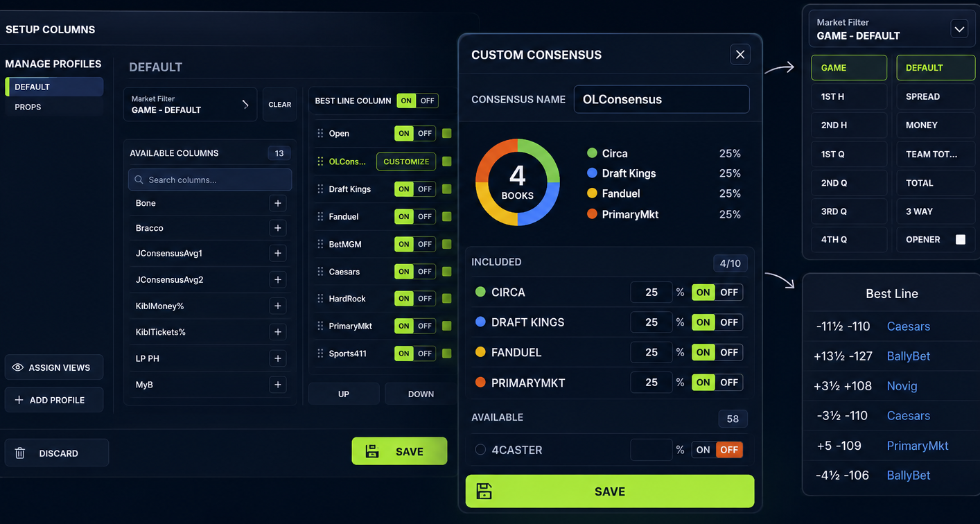
Task: Click the CLEAR button beside Market Filter
Action: (280, 105)
